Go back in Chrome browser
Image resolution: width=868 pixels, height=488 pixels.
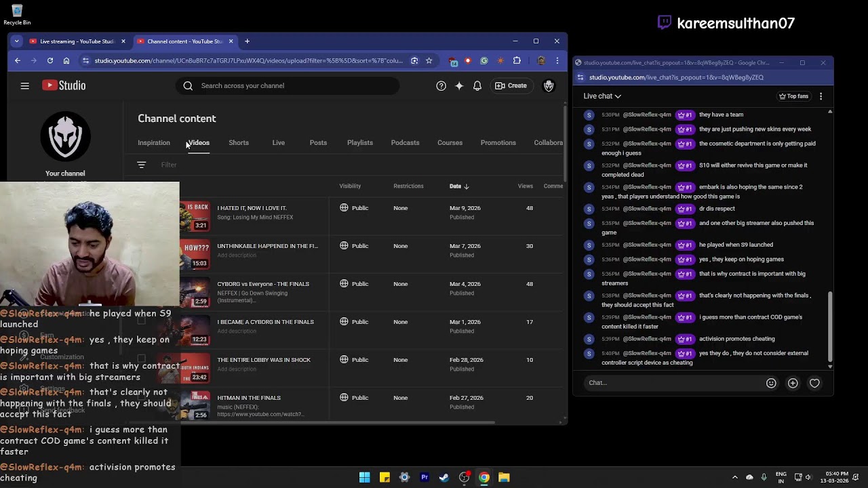pyautogui.click(x=18, y=60)
